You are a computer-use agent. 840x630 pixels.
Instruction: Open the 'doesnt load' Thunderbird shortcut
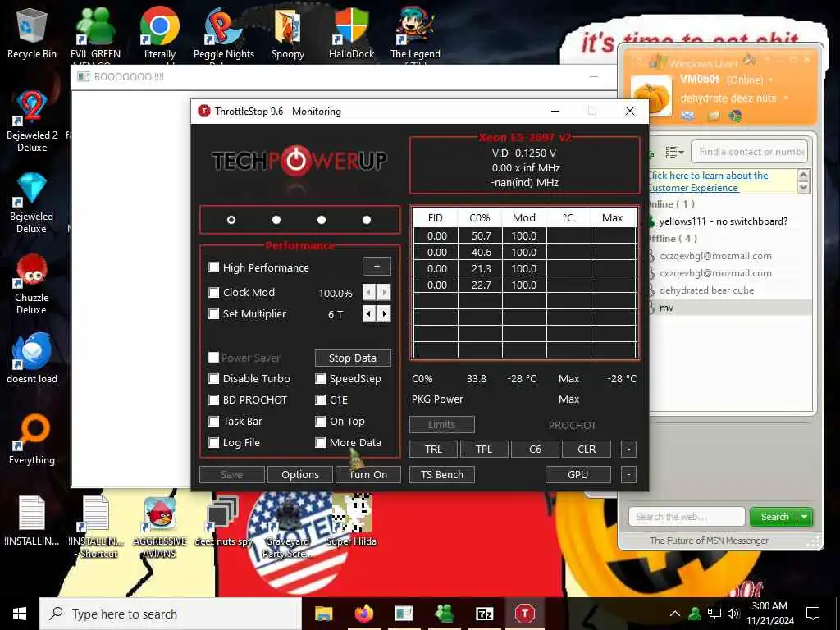click(x=32, y=358)
